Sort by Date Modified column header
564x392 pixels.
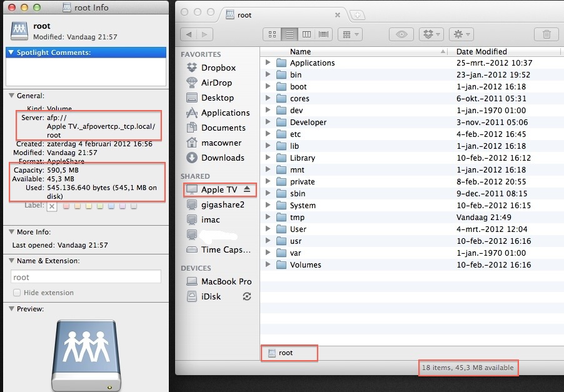pyautogui.click(x=505, y=52)
